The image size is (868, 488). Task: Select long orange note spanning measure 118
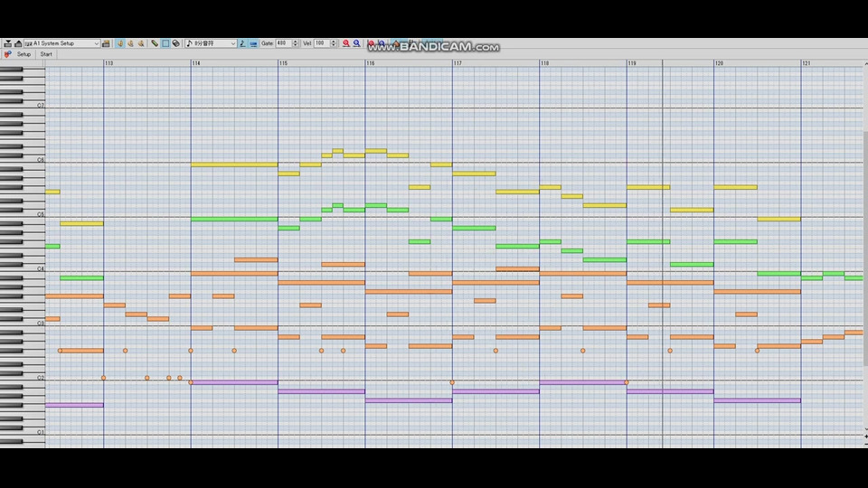point(583,273)
